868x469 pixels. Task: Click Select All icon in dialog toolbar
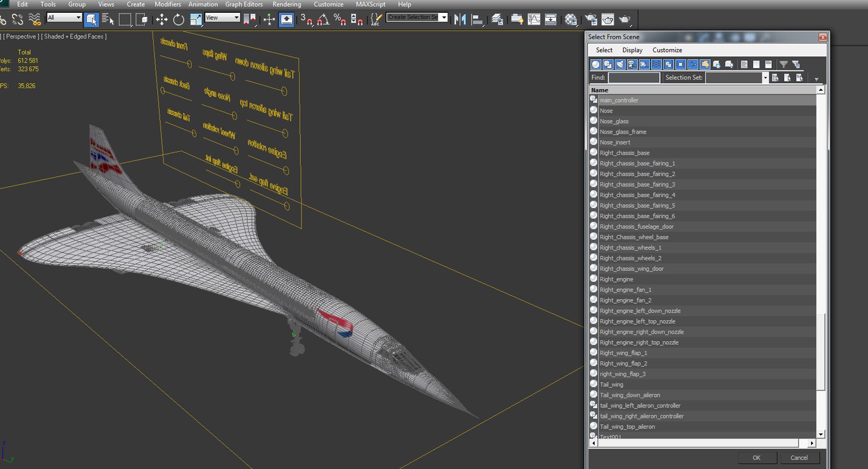(744, 64)
